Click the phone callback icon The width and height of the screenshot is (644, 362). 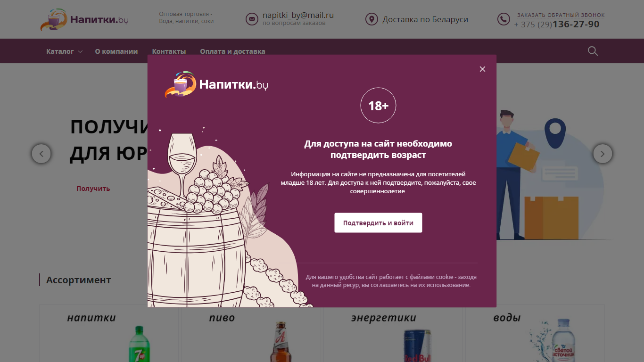[x=504, y=19]
